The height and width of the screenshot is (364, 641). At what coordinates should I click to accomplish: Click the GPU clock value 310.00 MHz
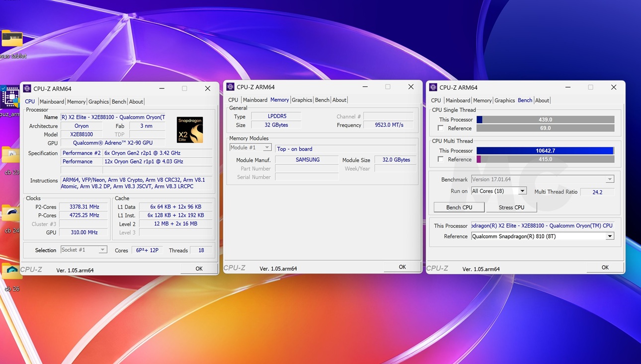(84, 232)
